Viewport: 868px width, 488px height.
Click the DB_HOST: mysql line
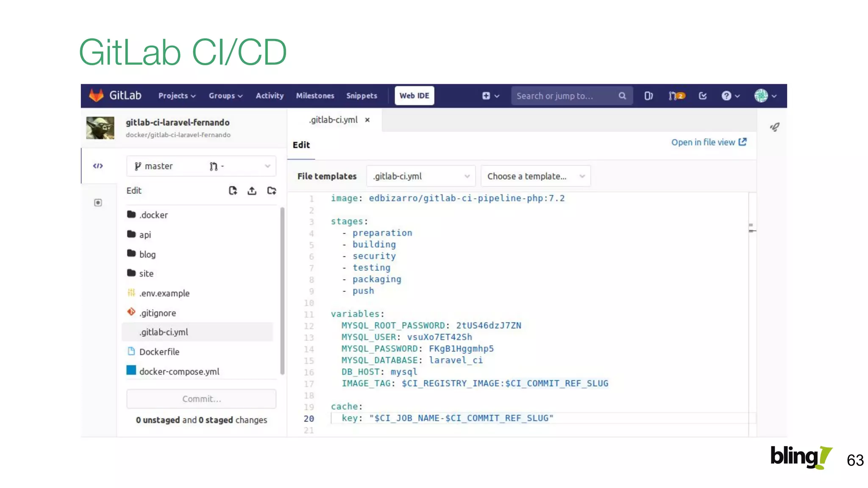point(379,372)
